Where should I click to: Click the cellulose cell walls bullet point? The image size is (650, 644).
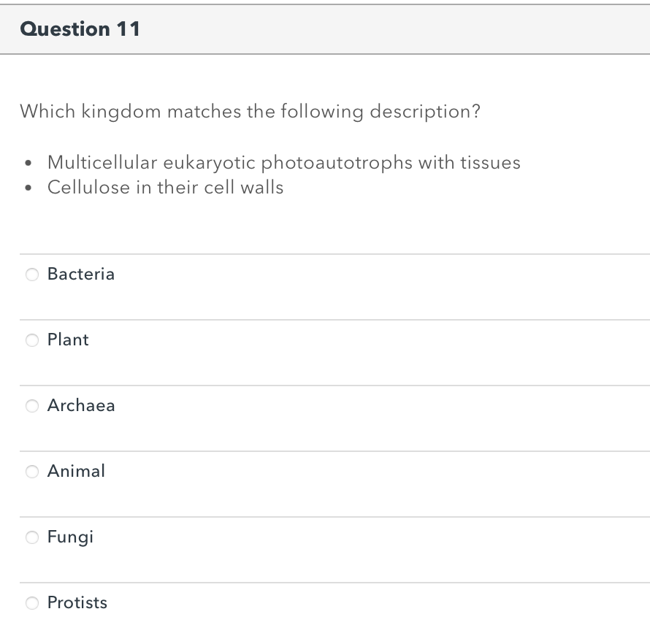pyautogui.click(x=165, y=188)
